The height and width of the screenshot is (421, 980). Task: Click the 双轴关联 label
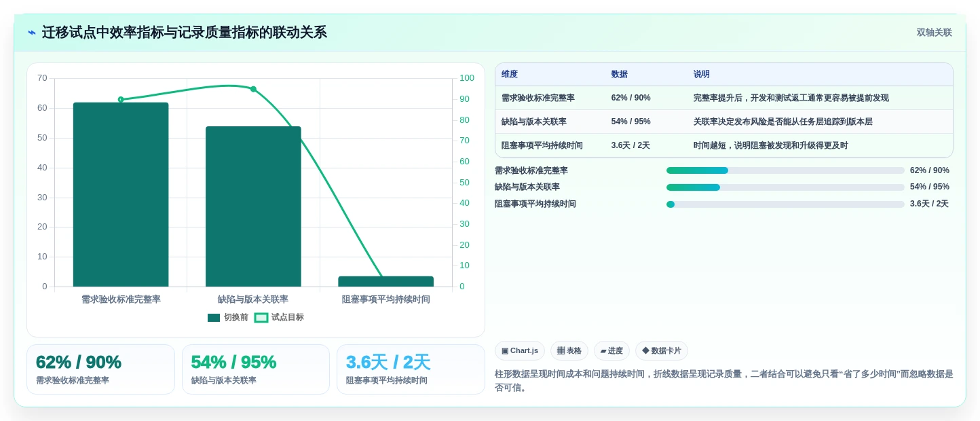click(x=934, y=33)
